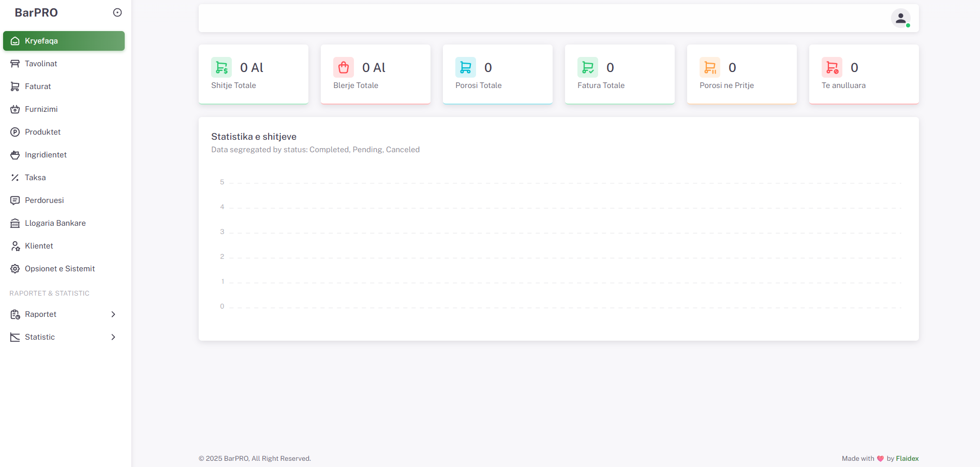
Task: Click the Fatura Totale label
Action: 601,85
